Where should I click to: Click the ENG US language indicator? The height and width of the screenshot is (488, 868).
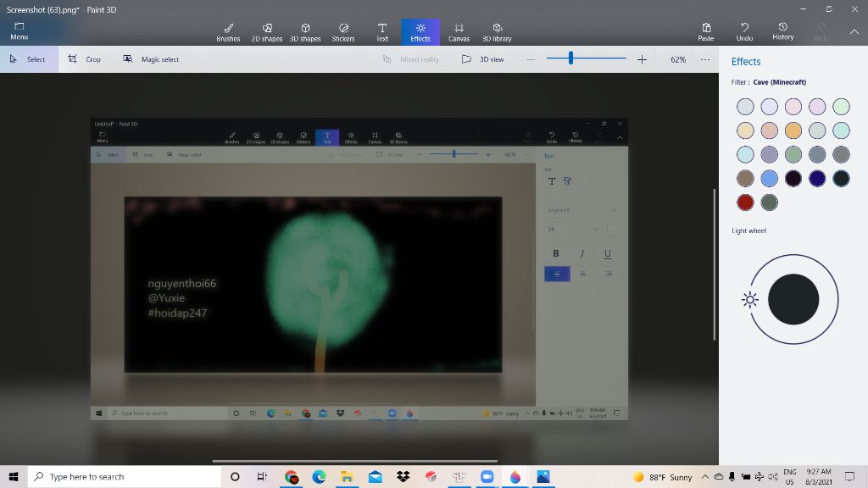[789, 476]
